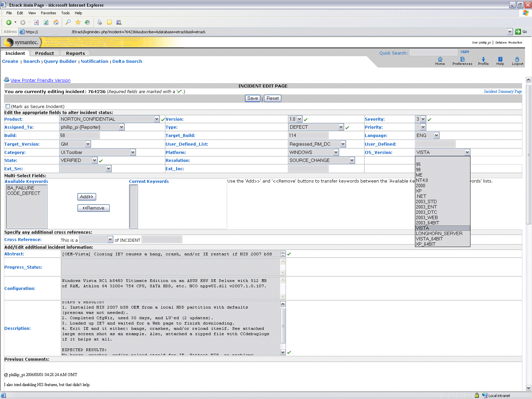Choose NT4.0 from OS_Version list
The image size is (532, 399).
click(x=443, y=180)
